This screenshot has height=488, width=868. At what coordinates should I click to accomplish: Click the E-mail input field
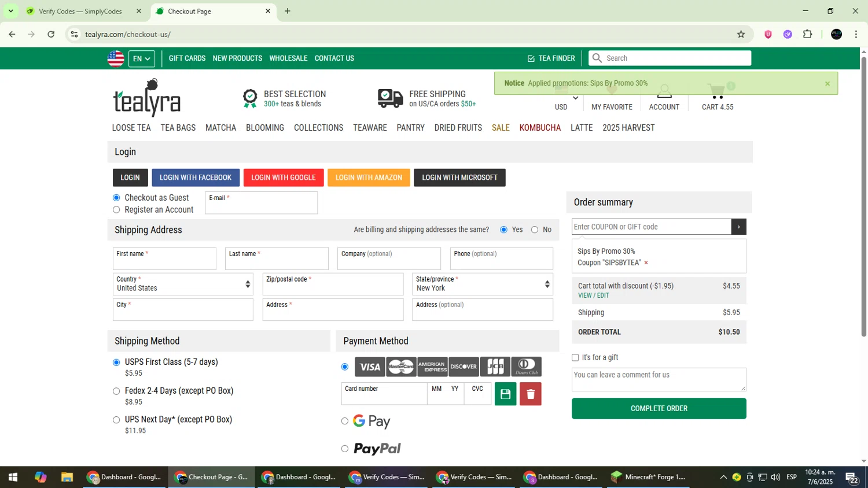pyautogui.click(x=261, y=203)
